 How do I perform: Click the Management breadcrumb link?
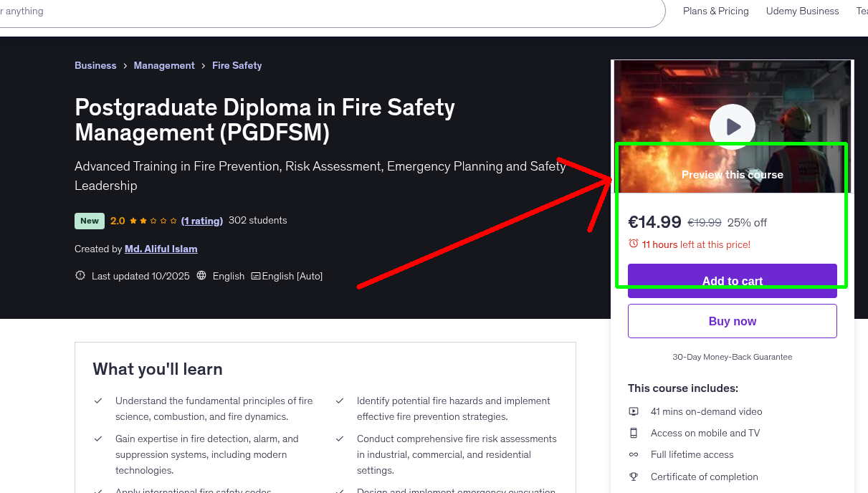(x=164, y=65)
